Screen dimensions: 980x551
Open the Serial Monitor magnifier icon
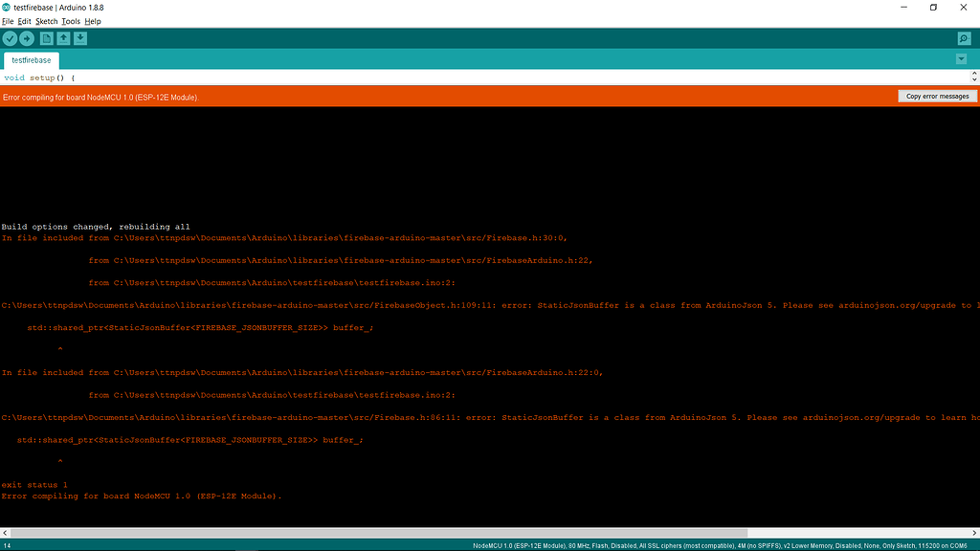(x=964, y=38)
